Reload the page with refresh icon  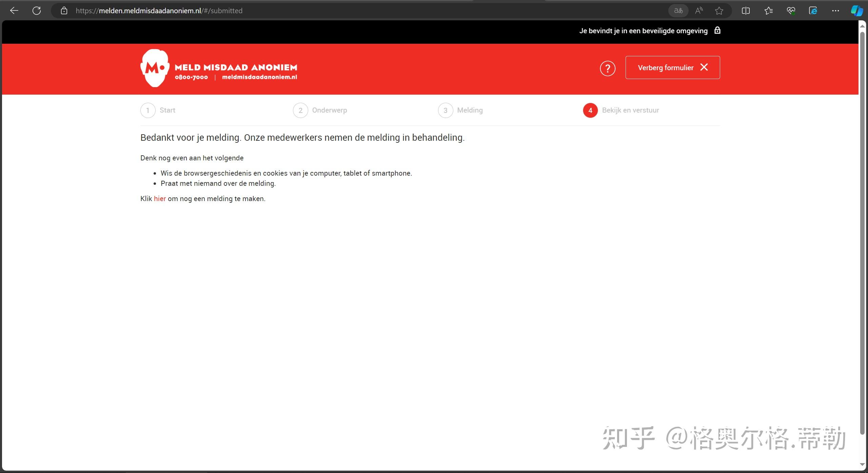(37, 11)
